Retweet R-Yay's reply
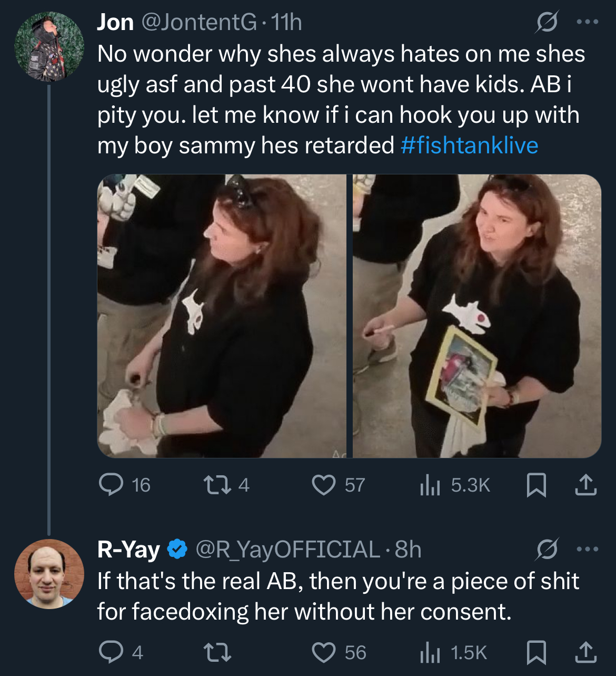Screen dimensions: 616x676 point(217,652)
